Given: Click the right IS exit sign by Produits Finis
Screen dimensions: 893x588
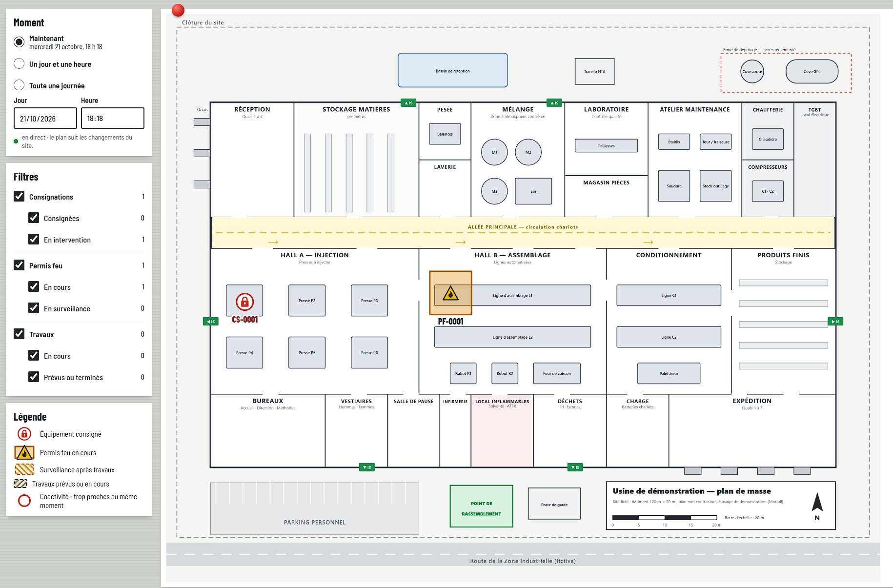Looking at the screenshot, I should [x=835, y=322].
